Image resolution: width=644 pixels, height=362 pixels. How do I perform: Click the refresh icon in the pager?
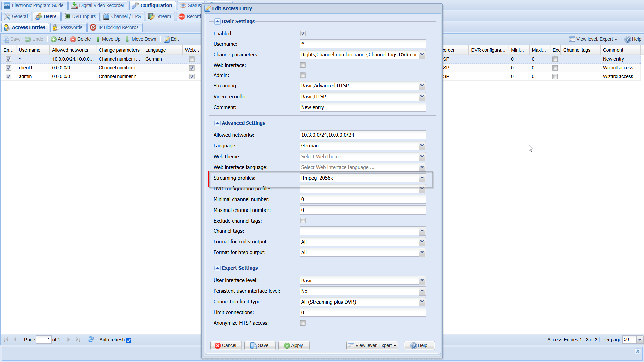pos(91,339)
